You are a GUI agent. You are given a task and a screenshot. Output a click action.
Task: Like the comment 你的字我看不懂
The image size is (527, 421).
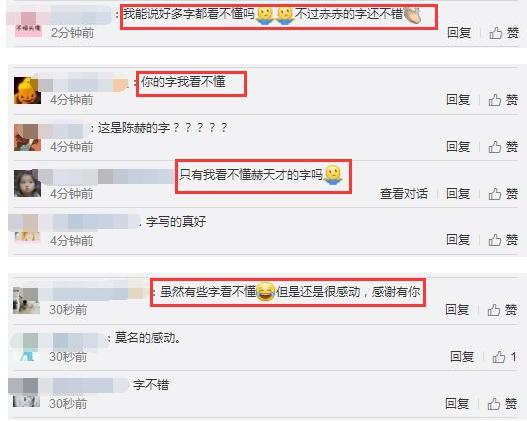coord(503,100)
